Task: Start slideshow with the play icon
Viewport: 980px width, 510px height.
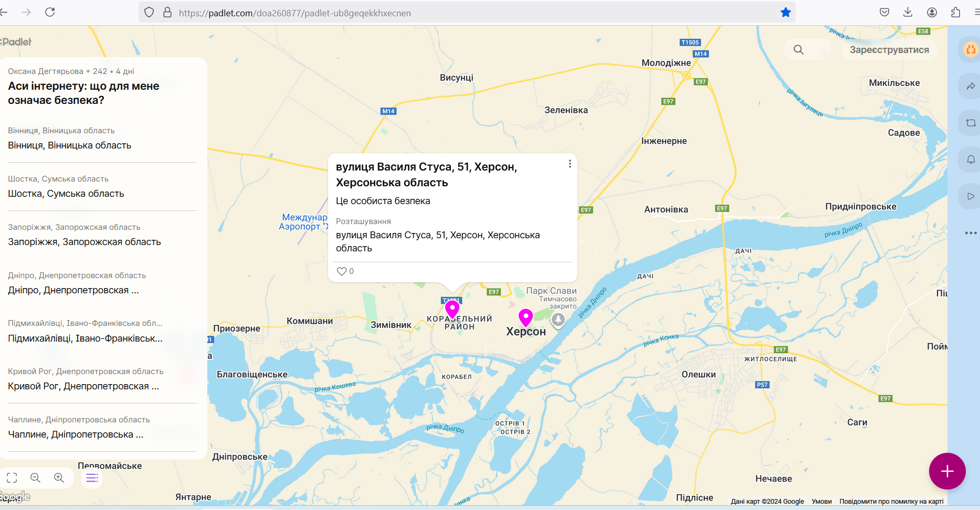Action: click(971, 196)
